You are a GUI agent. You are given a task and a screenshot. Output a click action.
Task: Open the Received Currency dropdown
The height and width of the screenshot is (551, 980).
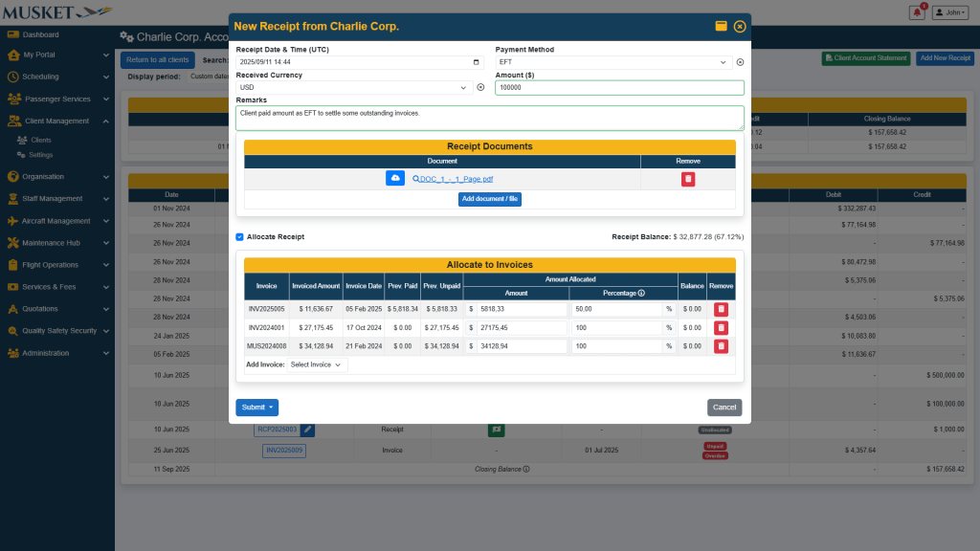354,87
